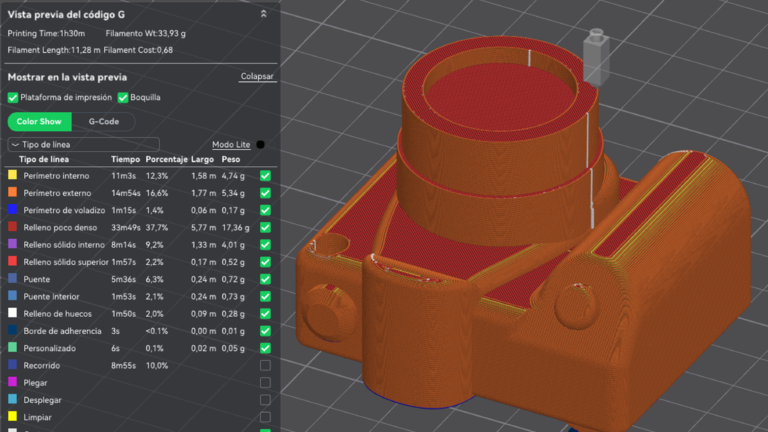
Task: Click the Filament Length:11,28 m text
Action: coord(54,50)
